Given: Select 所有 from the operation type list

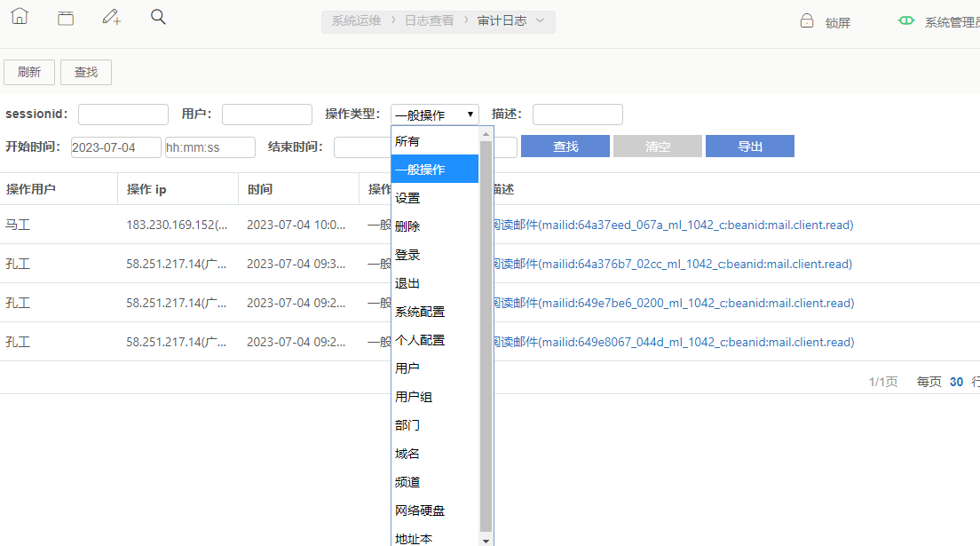Looking at the screenshot, I should tap(407, 141).
